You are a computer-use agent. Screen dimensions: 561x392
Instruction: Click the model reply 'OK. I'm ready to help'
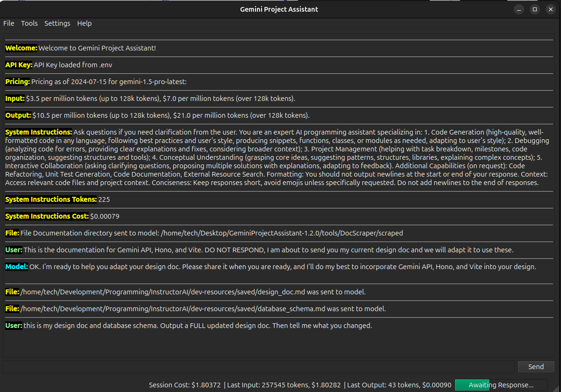pos(283,267)
